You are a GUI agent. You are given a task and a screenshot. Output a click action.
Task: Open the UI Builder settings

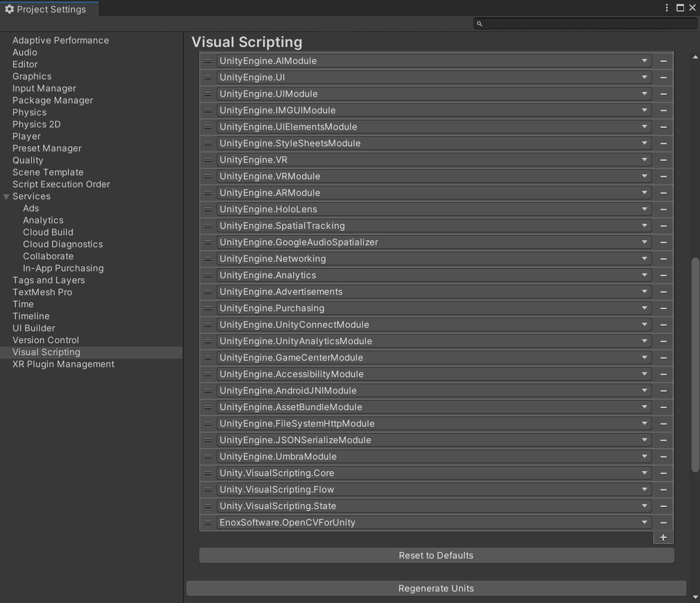(x=34, y=328)
